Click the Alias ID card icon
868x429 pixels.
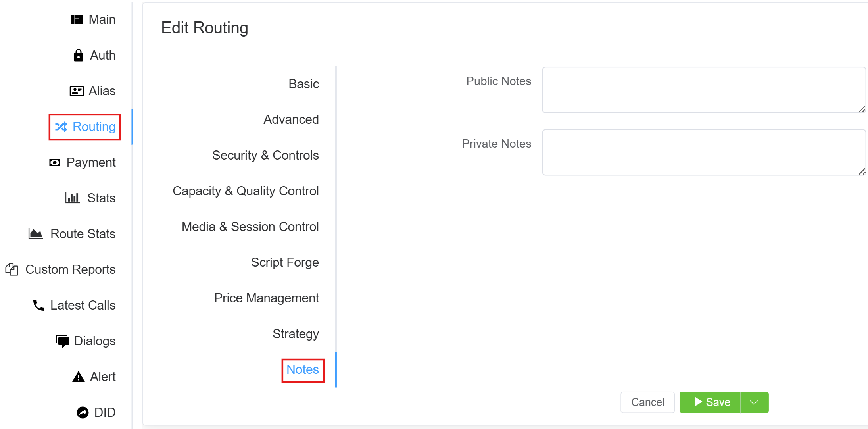point(77,91)
